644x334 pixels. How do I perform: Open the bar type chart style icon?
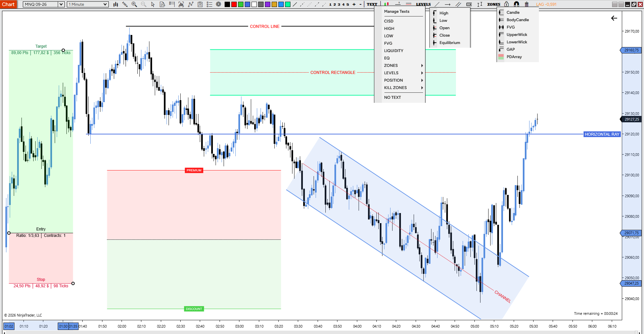[116, 4]
